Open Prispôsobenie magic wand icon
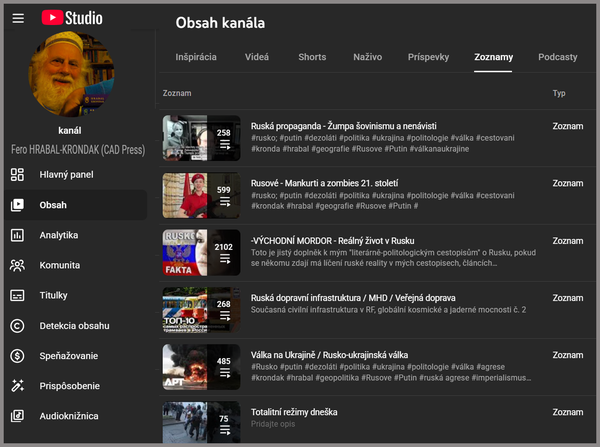The height and width of the screenshot is (447, 600). tap(18, 385)
